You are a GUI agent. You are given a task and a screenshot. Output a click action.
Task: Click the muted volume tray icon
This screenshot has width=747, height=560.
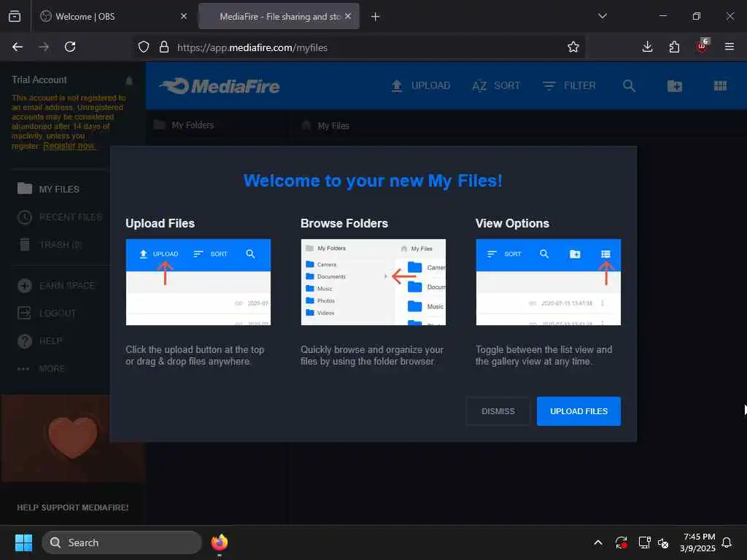click(663, 542)
